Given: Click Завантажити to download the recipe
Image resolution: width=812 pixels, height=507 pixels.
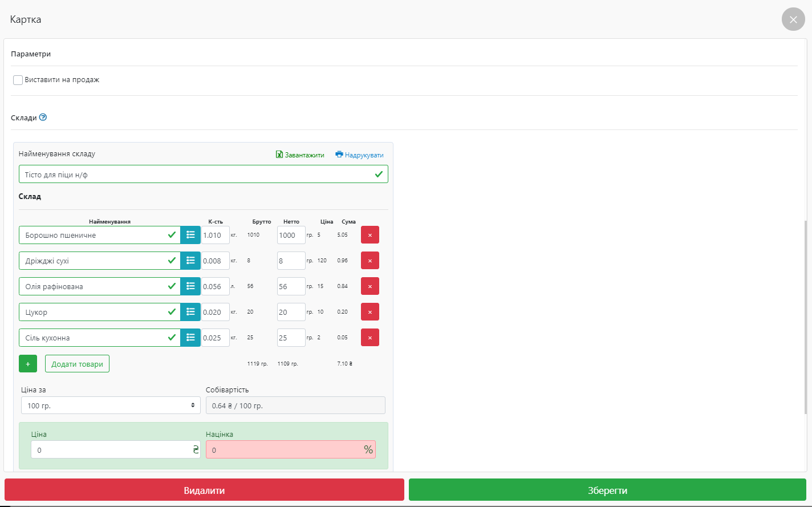Looking at the screenshot, I should (300, 155).
